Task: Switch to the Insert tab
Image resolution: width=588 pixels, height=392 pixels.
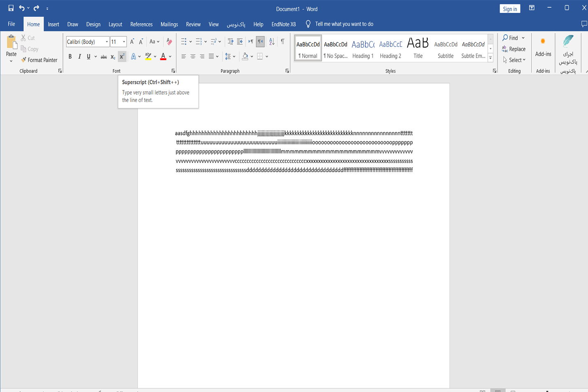Action: pyautogui.click(x=53, y=24)
